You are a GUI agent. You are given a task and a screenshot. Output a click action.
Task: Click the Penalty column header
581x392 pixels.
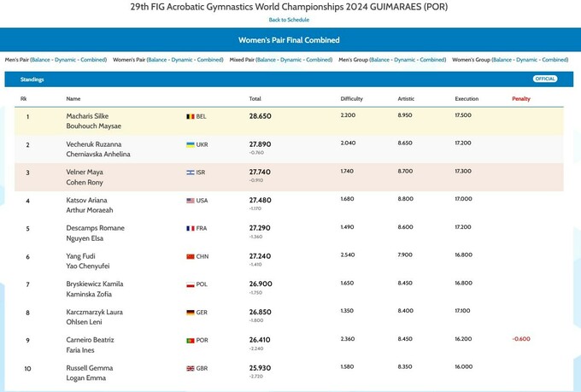tap(521, 99)
